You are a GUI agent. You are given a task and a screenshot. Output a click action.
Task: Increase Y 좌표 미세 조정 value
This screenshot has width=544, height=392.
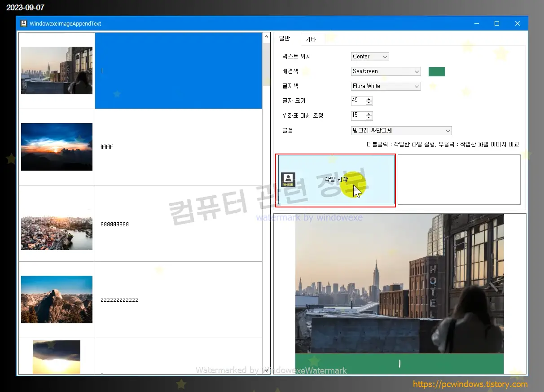tap(369, 114)
